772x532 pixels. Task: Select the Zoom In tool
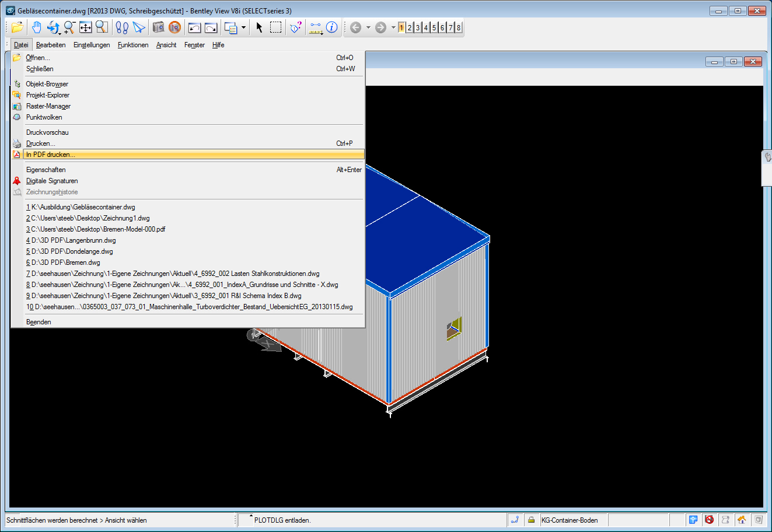pyautogui.click(x=69, y=27)
